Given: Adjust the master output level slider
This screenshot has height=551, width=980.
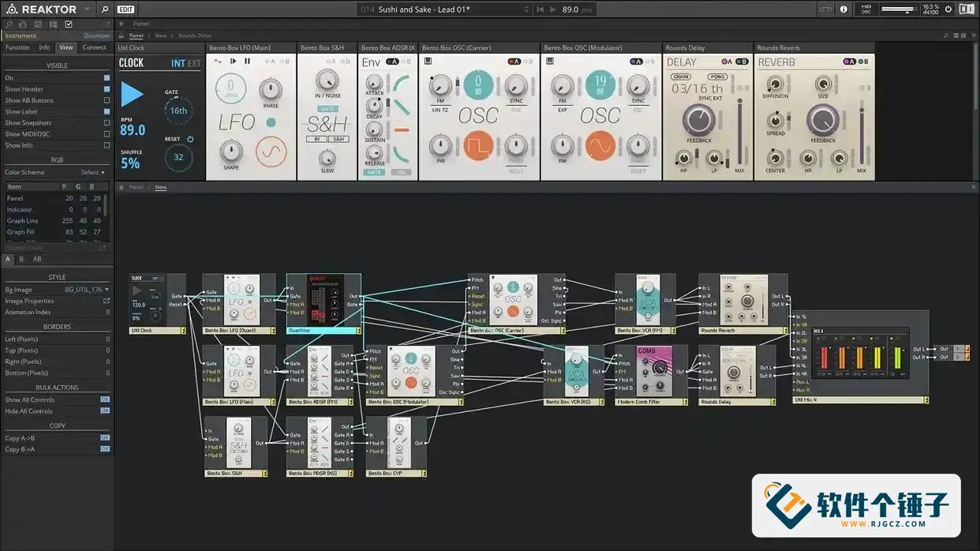Looking at the screenshot, I should coord(897,9).
